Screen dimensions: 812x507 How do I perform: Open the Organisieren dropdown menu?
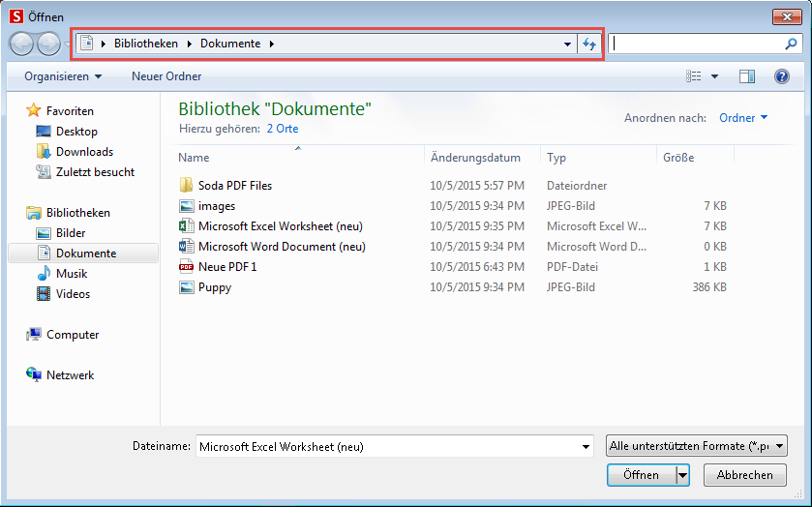coord(63,76)
